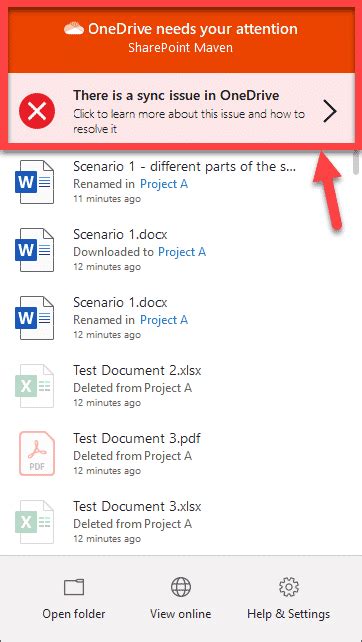362x642 pixels.
Task: Click Excel icon for Test Document 3.xlsx
Action: click(x=34, y=522)
